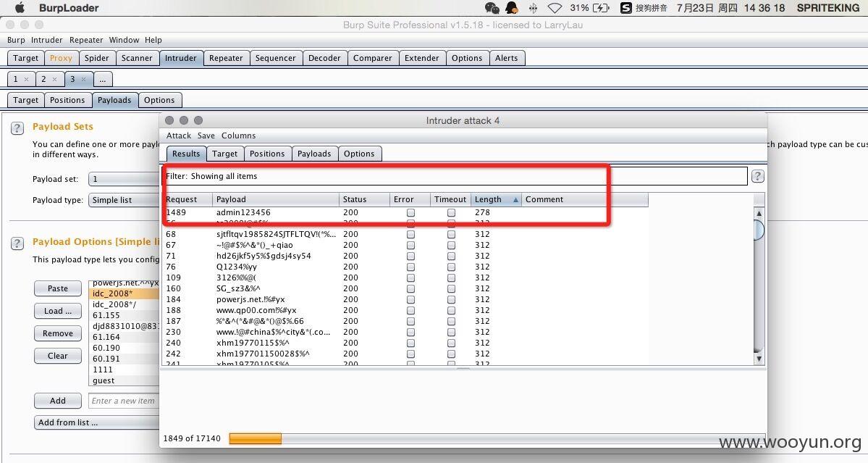868x463 pixels.
Task: Click the Add button
Action: pyautogui.click(x=58, y=401)
